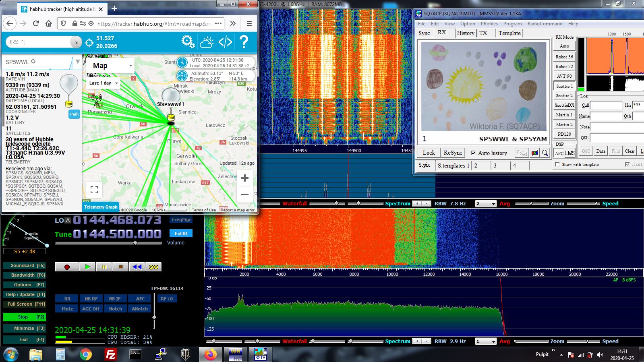Toggle the HDSDR loop playback icon

click(x=153, y=267)
